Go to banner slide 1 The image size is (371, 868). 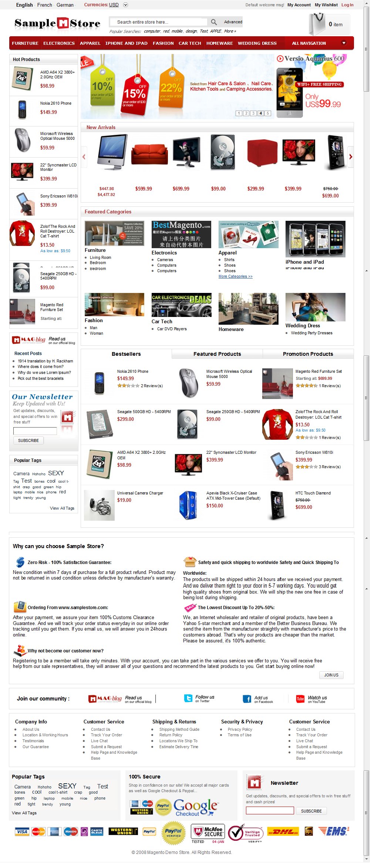pos(239,113)
